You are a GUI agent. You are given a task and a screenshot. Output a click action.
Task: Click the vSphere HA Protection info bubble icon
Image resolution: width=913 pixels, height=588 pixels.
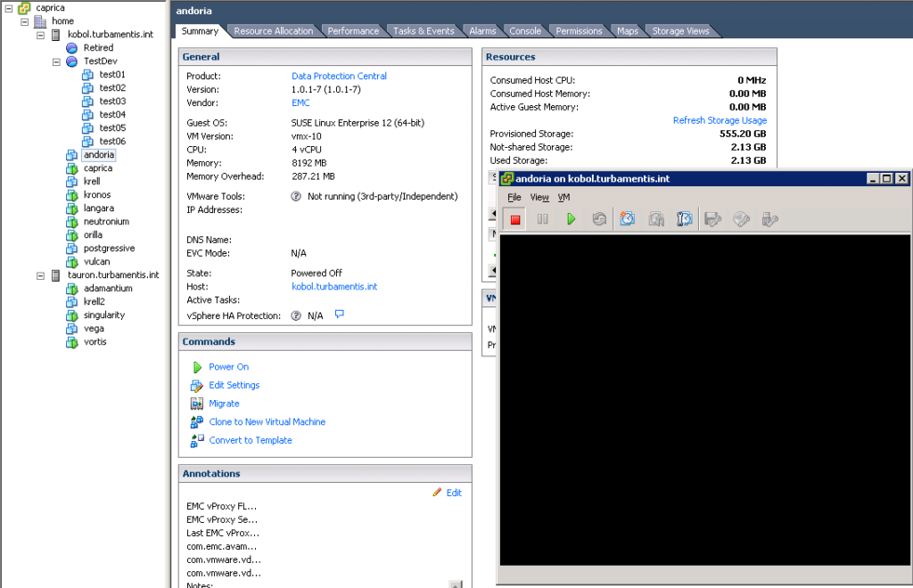339,314
